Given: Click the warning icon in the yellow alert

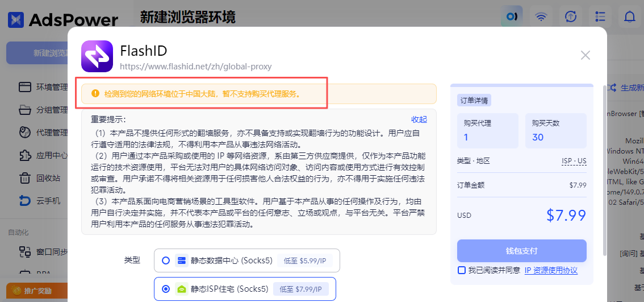Looking at the screenshot, I should (95, 93).
